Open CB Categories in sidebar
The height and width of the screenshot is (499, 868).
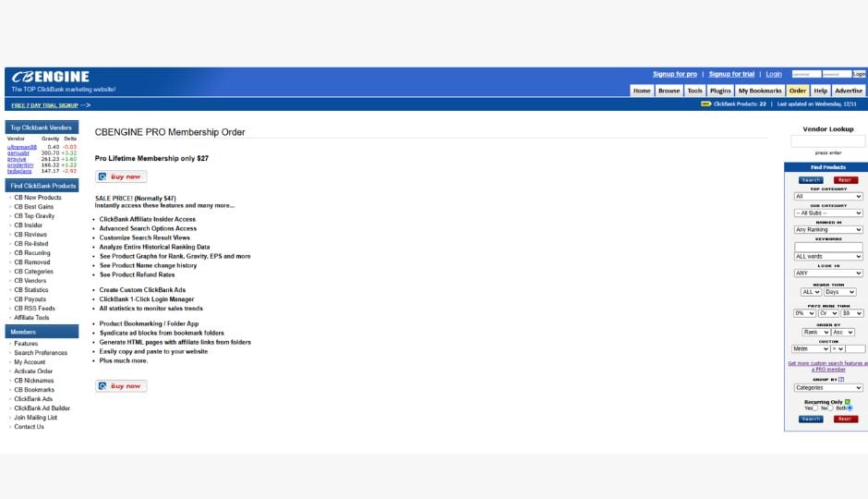coord(34,272)
